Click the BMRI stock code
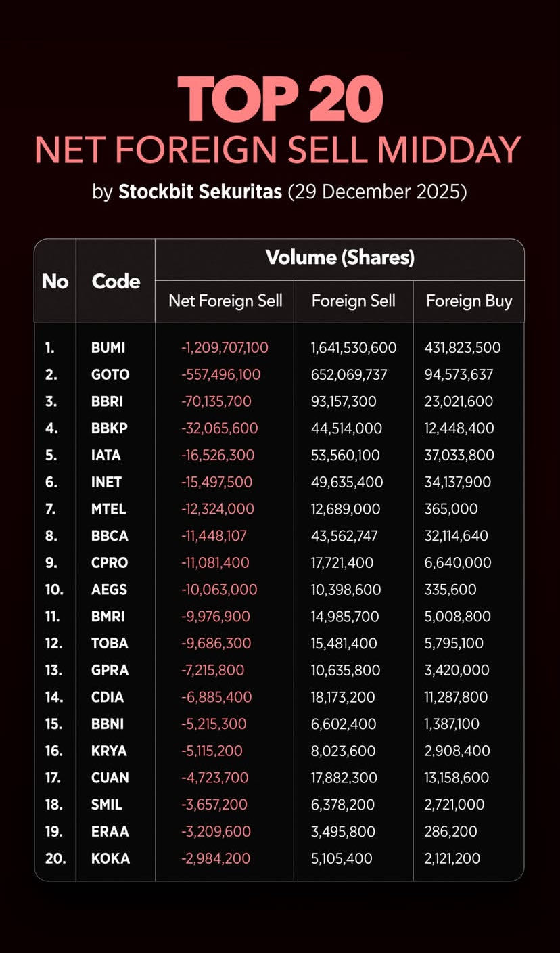This screenshot has height=953, width=560. [108, 617]
